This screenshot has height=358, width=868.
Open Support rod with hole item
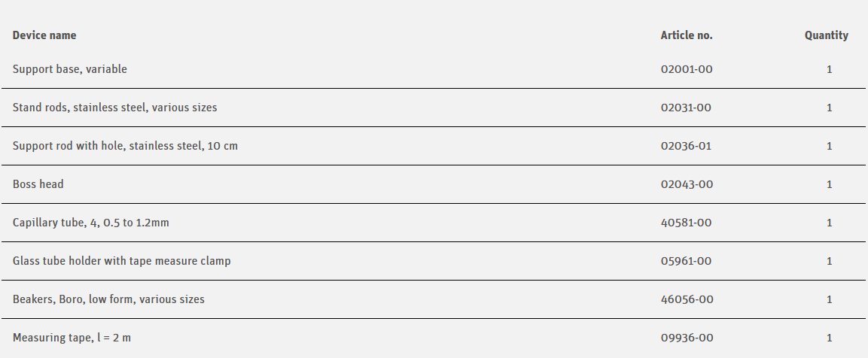[x=125, y=146]
